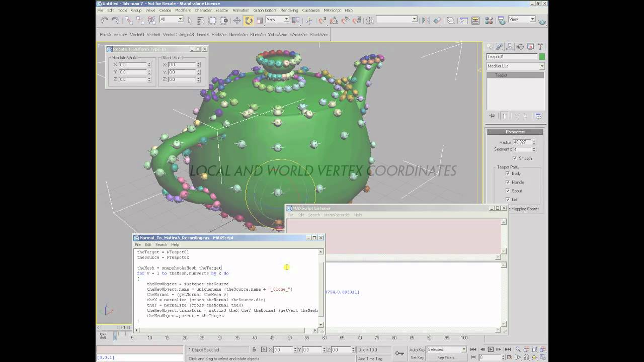The height and width of the screenshot is (362, 644).
Task: Open the reference coordinate View dropdown
Action: point(277,20)
